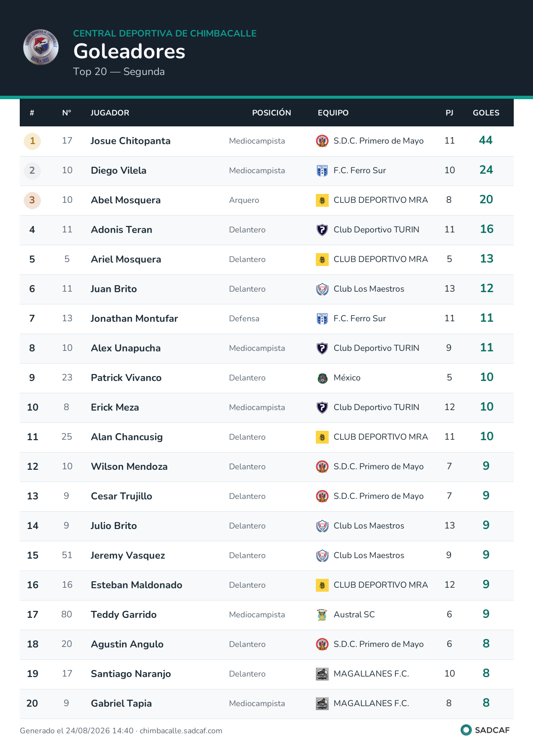Screen dimensions: 533x756
Task: Click CLUB DEPORTIVO MRA yellow badge beside Abel Mosquera
Action: 322,200
